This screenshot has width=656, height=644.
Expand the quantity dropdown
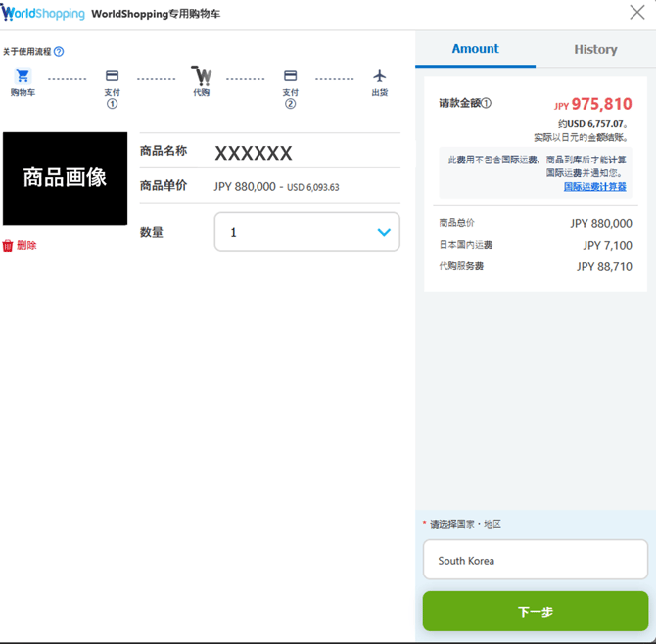tap(383, 232)
